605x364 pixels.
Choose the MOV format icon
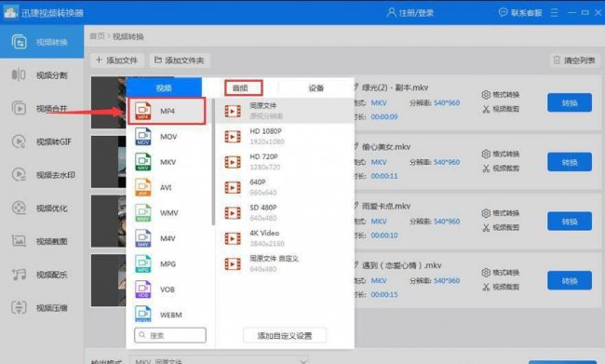tap(142, 136)
